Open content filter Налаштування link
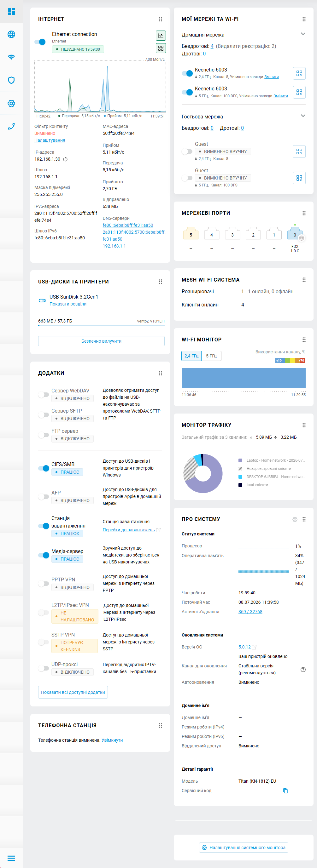 [x=50, y=140]
